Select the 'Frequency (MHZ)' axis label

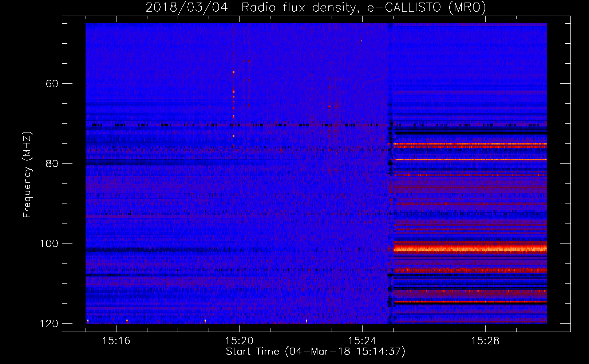point(27,175)
